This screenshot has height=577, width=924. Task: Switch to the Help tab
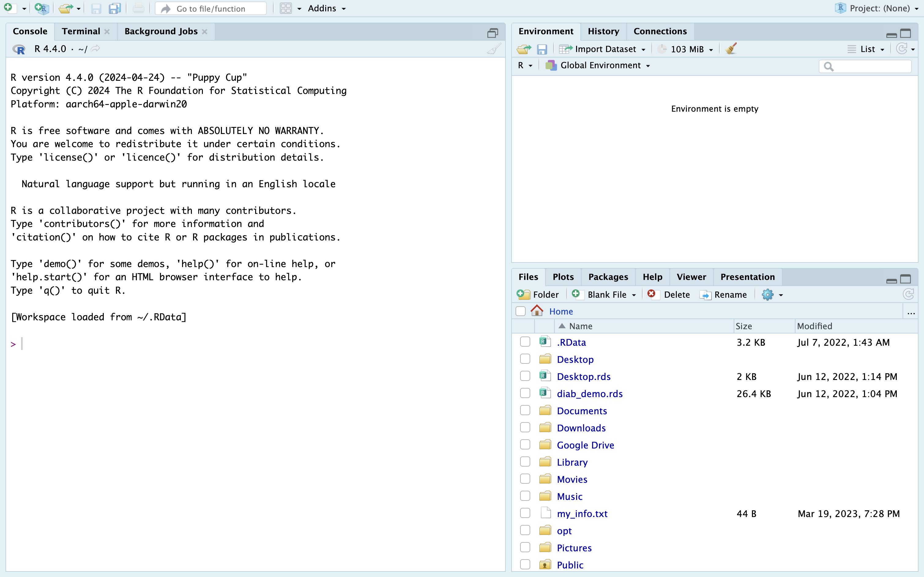(x=652, y=277)
